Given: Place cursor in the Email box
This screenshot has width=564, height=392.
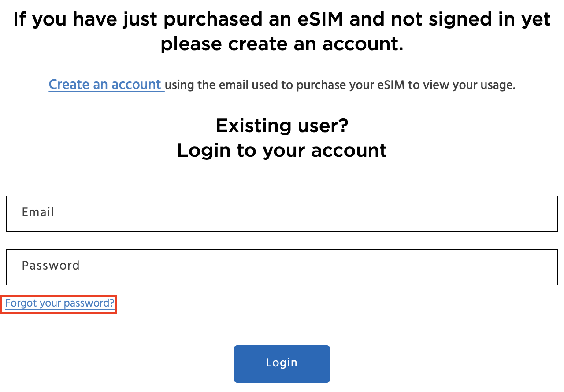Looking at the screenshot, I should [282, 214].
